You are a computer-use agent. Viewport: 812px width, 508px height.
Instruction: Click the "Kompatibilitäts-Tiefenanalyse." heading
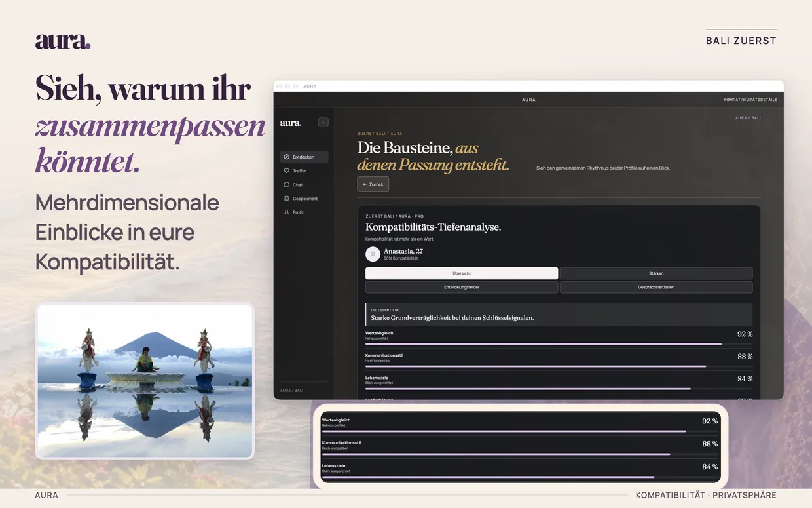click(x=434, y=227)
